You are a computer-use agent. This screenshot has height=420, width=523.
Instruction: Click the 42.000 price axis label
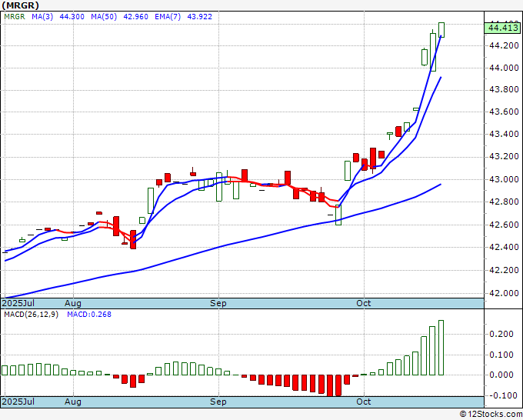(504, 293)
